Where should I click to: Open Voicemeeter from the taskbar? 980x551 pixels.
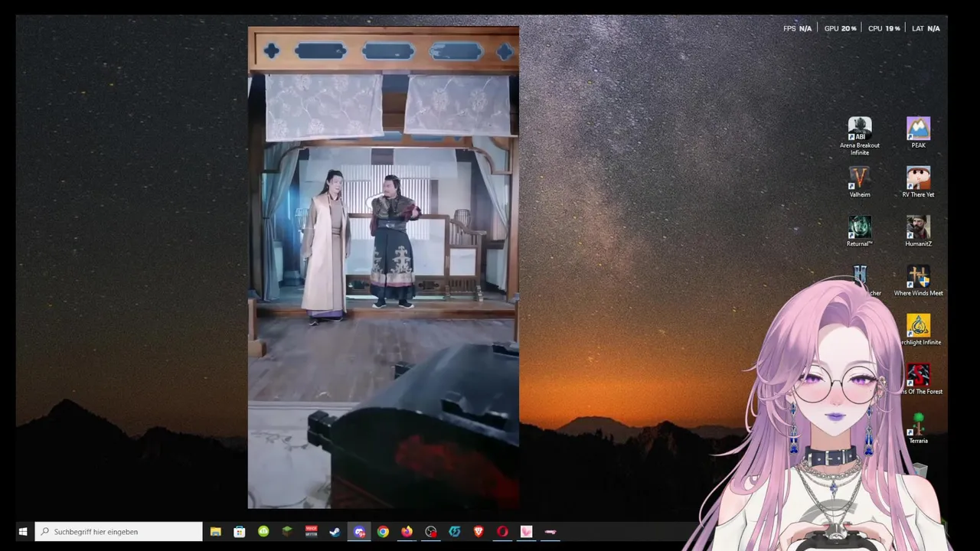(x=311, y=531)
